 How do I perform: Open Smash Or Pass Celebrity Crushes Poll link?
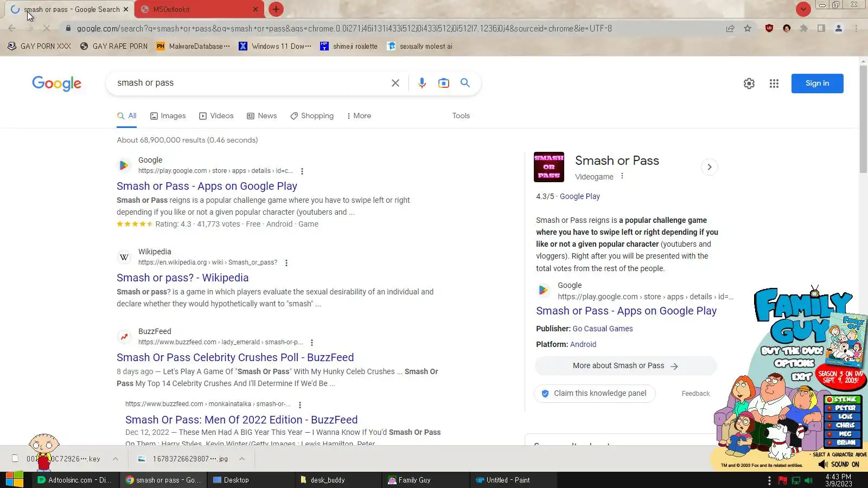pos(235,358)
